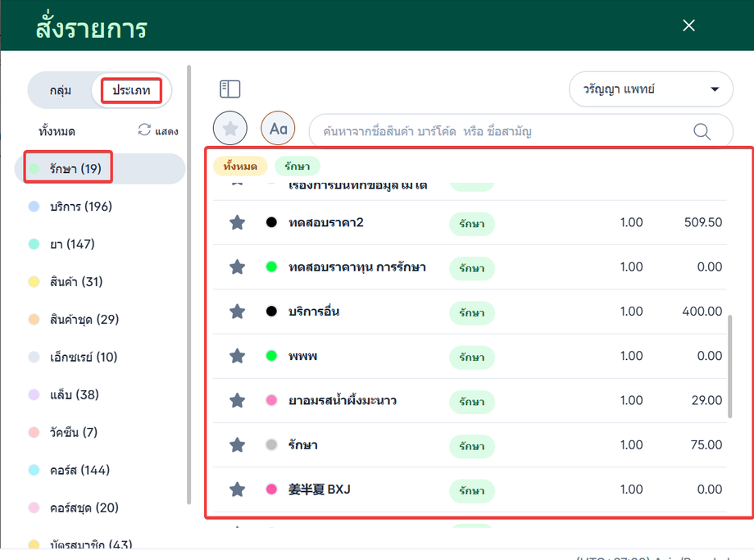Toggle the side panel layout icon
Viewport: 754px width, 560px height.
coord(229,89)
